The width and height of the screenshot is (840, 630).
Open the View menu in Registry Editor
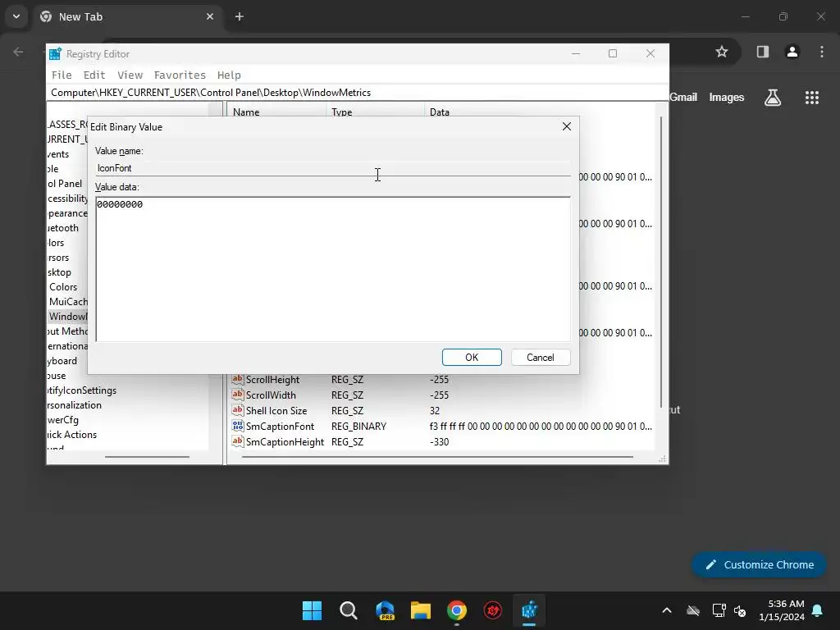(130, 75)
